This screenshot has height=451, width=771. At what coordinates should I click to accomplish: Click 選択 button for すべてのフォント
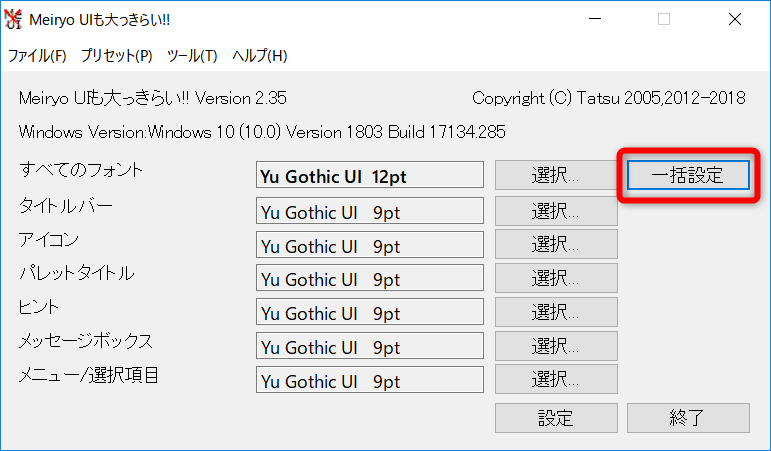[556, 176]
